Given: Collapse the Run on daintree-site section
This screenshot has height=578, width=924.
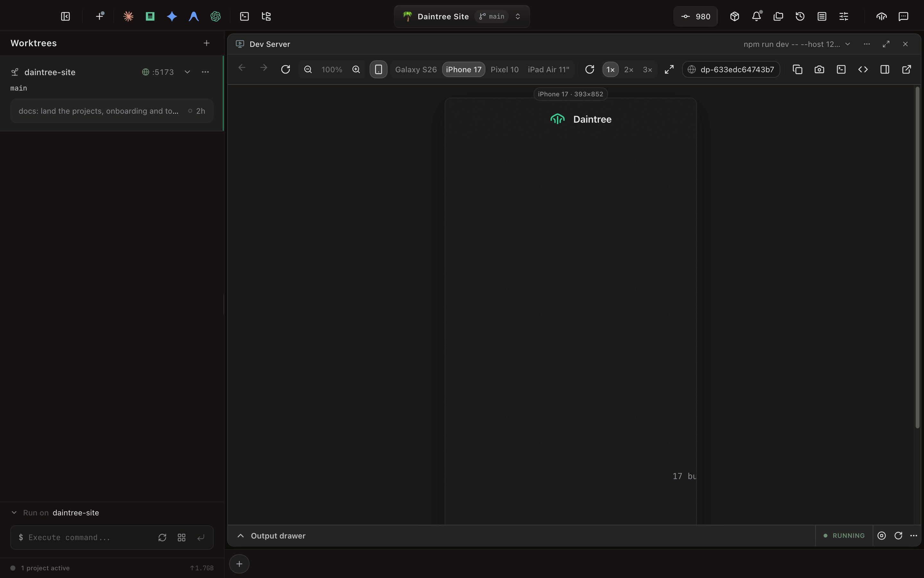Looking at the screenshot, I should pos(14,512).
